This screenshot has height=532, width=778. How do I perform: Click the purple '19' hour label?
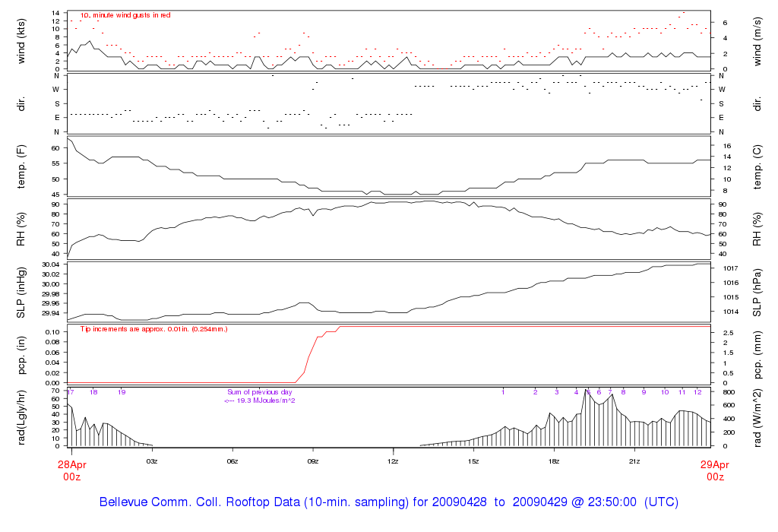point(122,392)
